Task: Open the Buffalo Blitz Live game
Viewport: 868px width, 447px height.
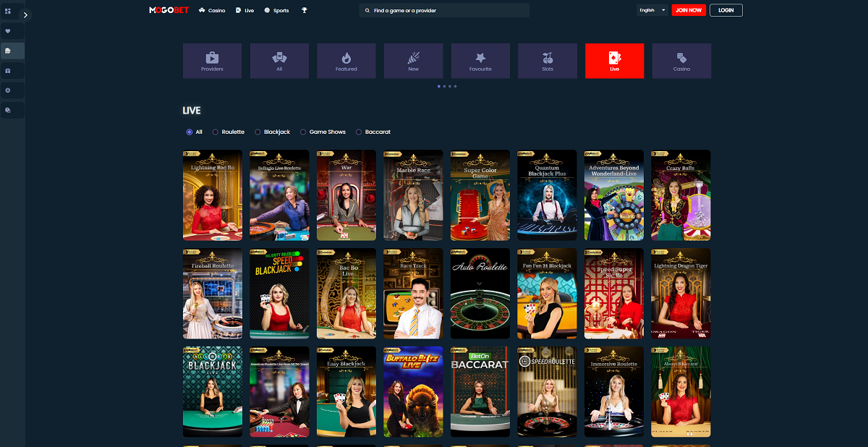Action: tap(413, 391)
